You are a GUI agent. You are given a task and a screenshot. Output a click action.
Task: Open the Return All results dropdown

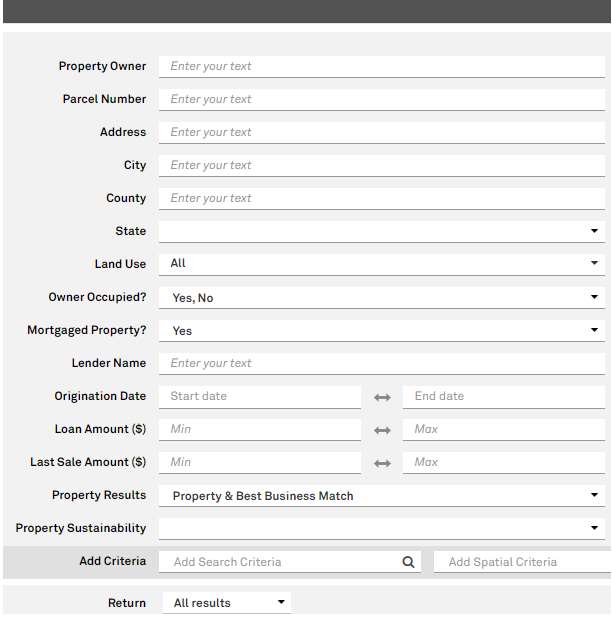pyautogui.click(x=226, y=603)
